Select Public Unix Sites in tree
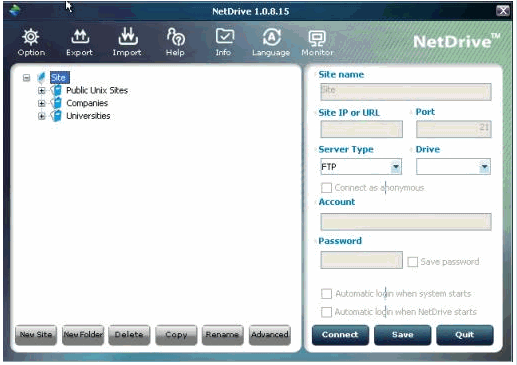 click(x=97, y=90)
